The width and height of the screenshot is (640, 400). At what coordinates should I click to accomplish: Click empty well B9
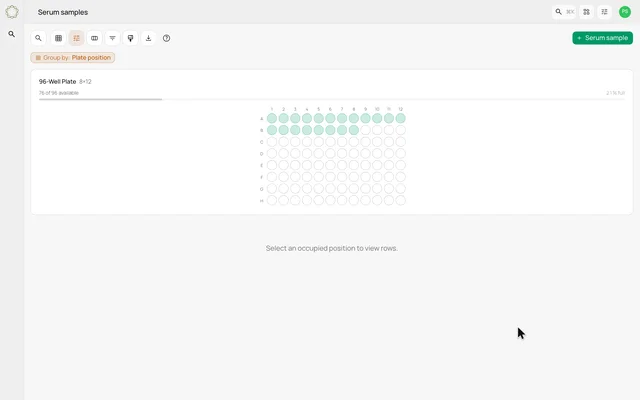pos(365,130)
